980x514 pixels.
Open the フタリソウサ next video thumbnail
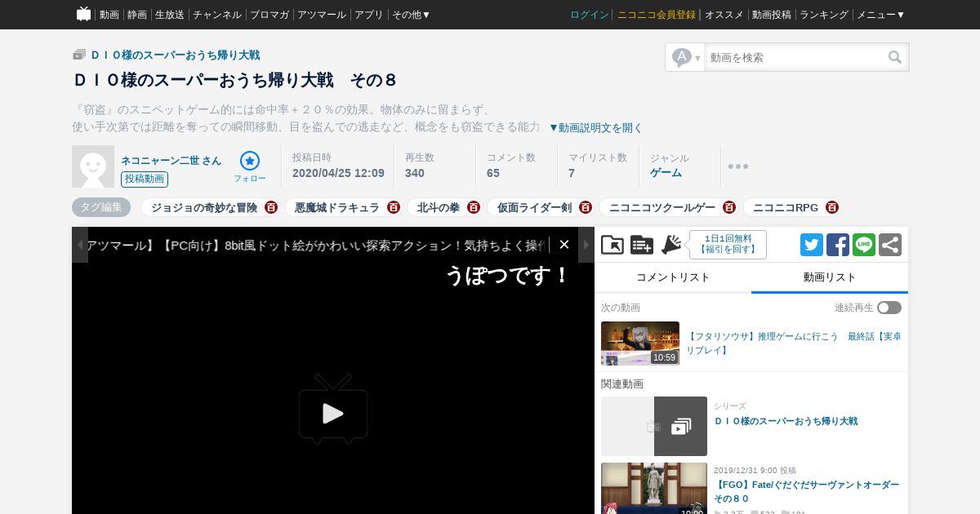click(640, 343)
